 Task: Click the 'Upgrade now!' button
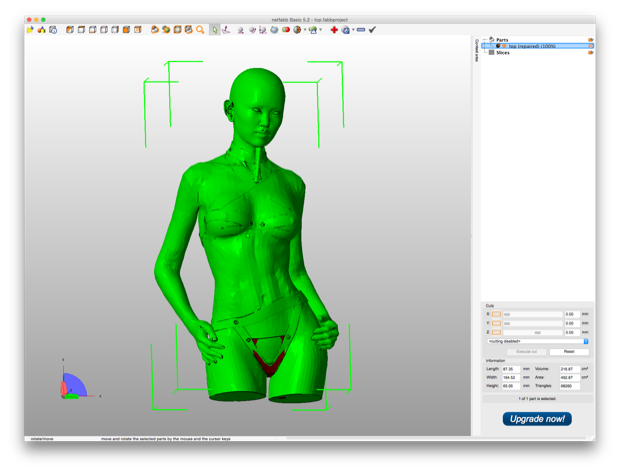[537, 419]
